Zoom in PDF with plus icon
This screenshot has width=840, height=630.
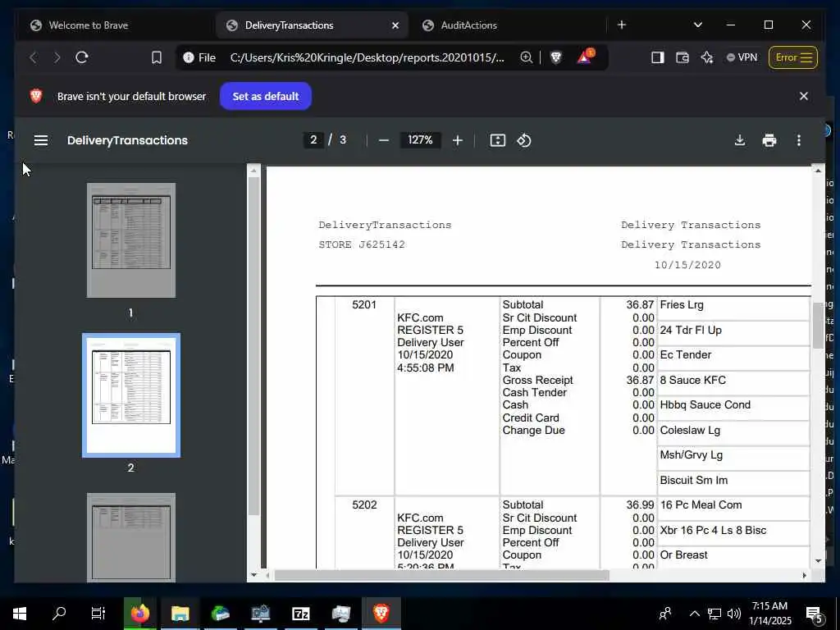point(458,140)
